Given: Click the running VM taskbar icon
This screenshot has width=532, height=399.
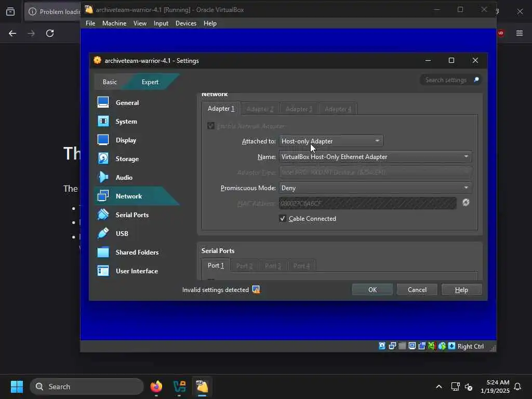Looking at the screenshot, I should (x=202, y=387).
